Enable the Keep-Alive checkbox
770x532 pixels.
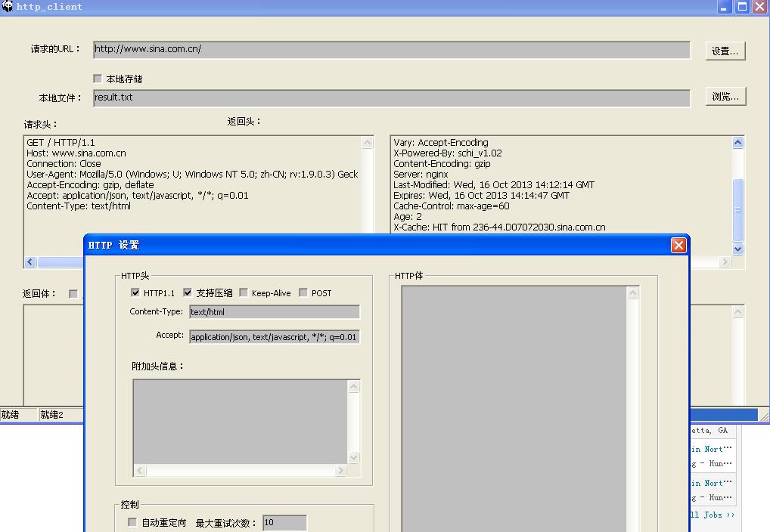pos(244,292)
